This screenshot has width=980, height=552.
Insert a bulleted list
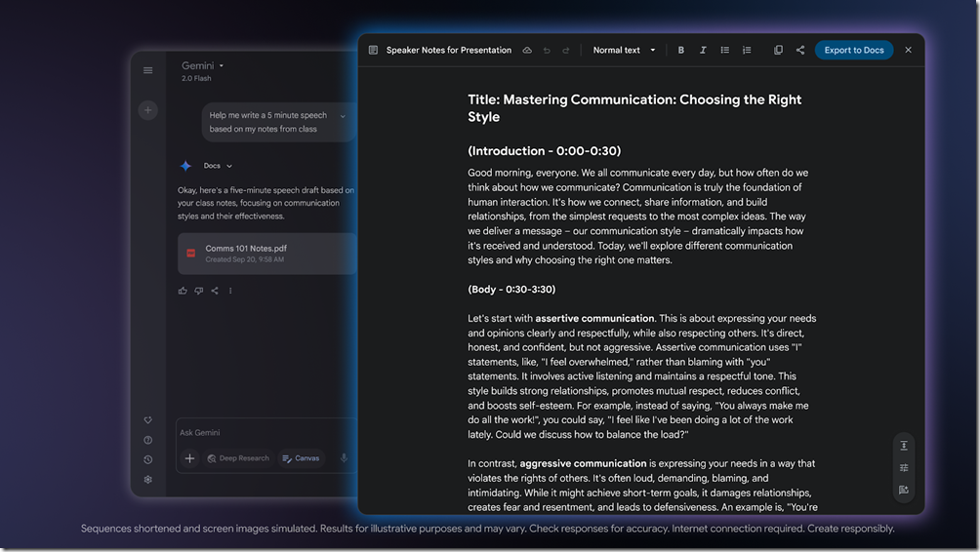724,50
